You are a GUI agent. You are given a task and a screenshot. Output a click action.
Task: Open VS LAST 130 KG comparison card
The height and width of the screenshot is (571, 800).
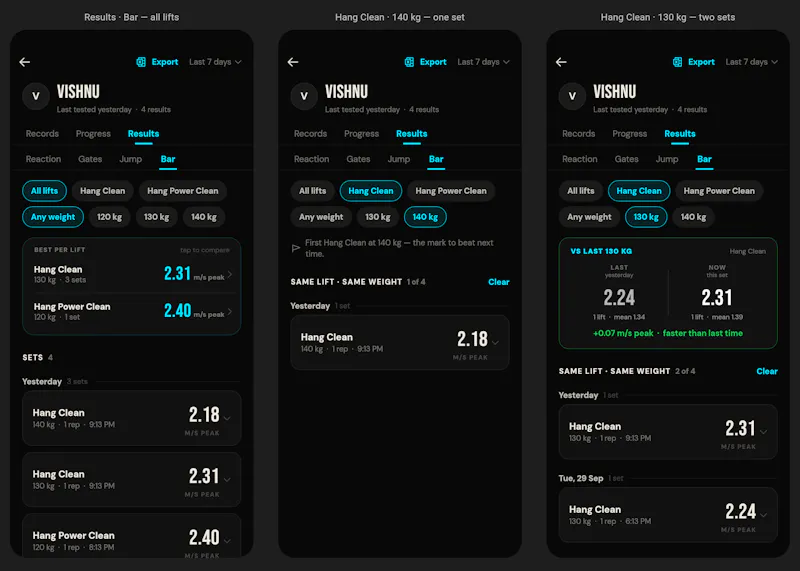[x=668, y=293]
